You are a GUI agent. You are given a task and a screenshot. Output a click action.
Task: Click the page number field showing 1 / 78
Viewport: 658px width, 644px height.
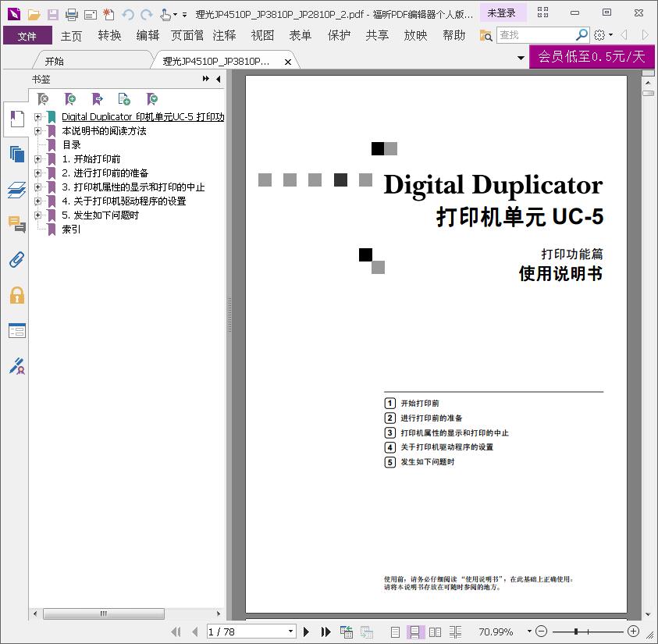click(x=247, y=632)
